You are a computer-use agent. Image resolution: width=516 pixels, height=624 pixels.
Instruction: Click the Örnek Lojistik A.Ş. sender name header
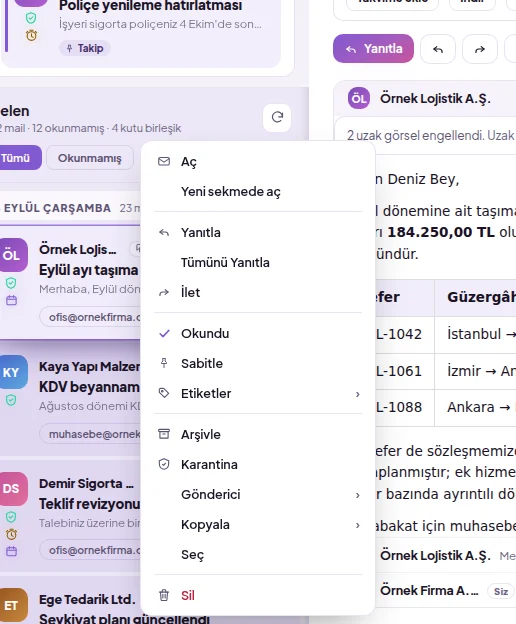coord(435,98)
